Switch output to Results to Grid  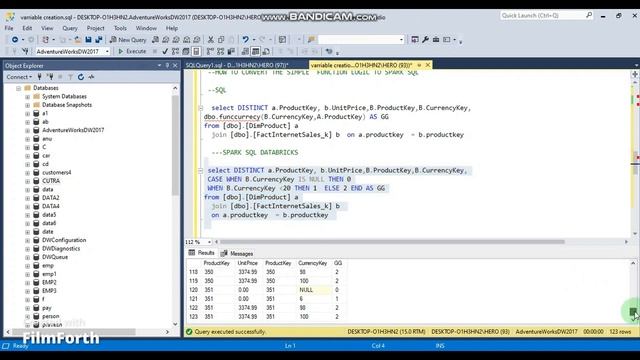click(x=256, y=51)
